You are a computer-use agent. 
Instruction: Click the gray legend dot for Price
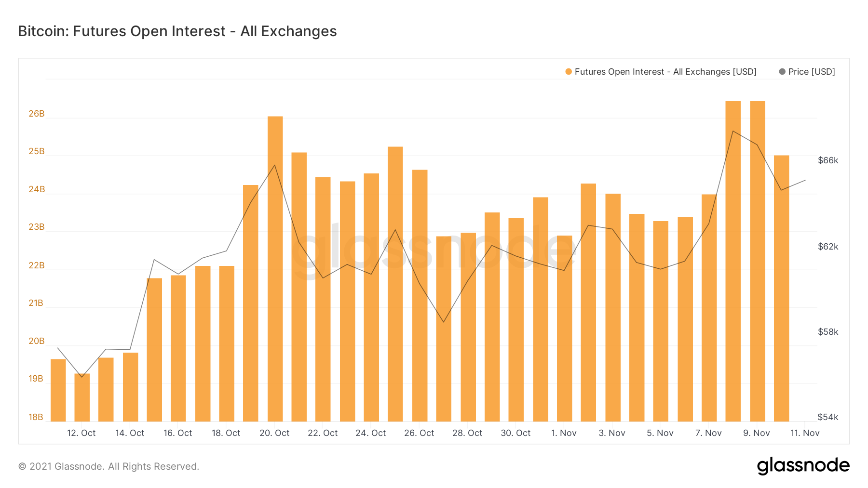[x=782, y=72]
